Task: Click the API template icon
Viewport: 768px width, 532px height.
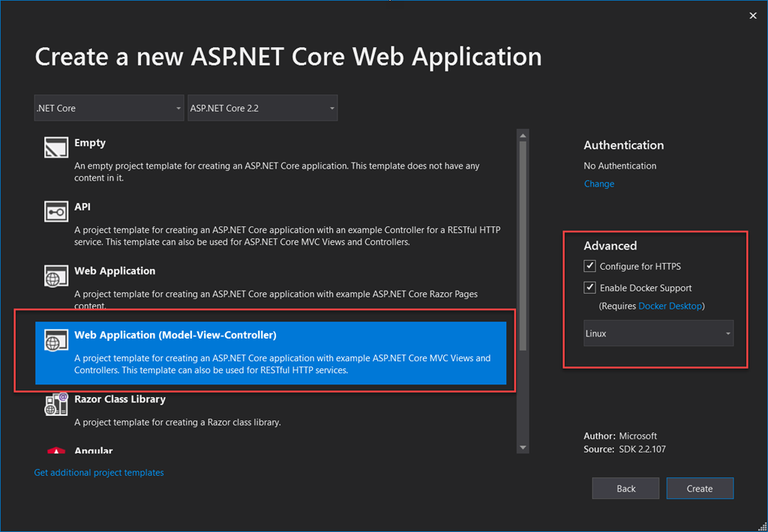Action: coord(56,211)
